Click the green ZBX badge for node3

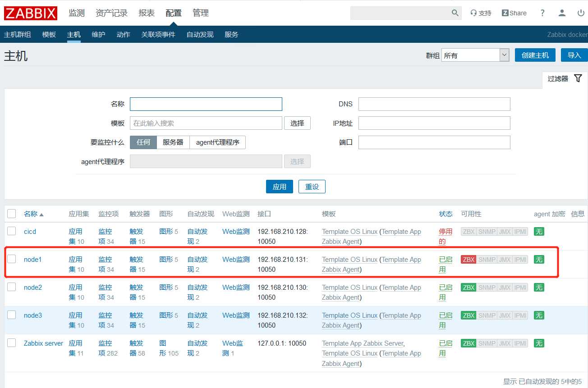(x=469, y=315)
